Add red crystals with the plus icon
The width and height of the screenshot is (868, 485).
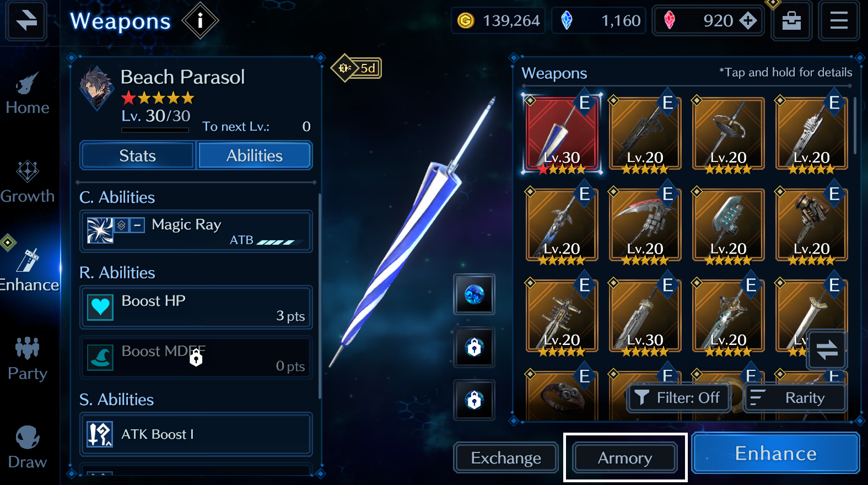click(x=747, y=21)
